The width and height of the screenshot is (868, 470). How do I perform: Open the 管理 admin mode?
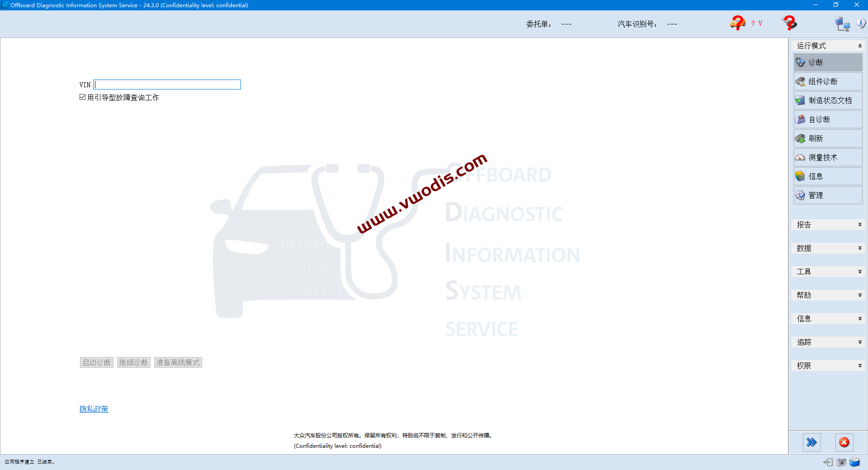828,195
